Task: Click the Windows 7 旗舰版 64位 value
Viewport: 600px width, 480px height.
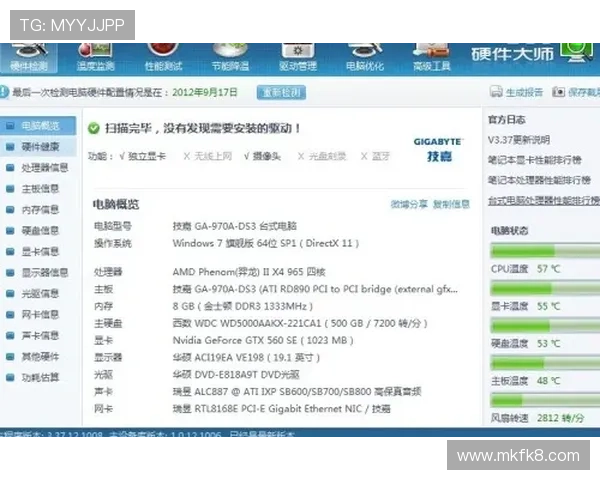Action: tap(266, 243)
